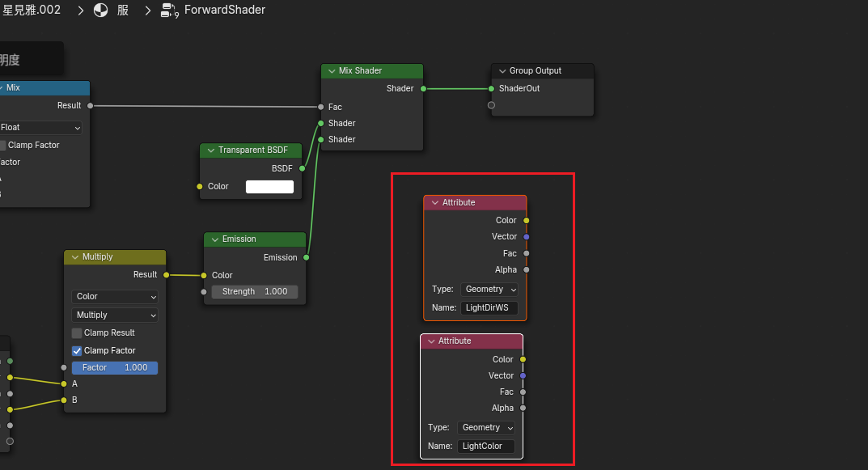The height and width of the screenshot is (470, 868).
Task: Click the 服 material breadcrumb item
Action: (123, 11)
